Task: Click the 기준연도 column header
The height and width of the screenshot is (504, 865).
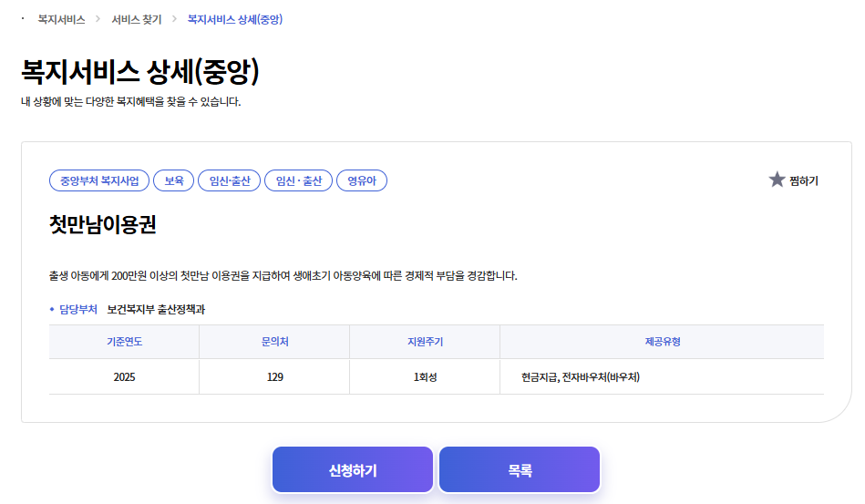Action: click(x=124, y=342)
